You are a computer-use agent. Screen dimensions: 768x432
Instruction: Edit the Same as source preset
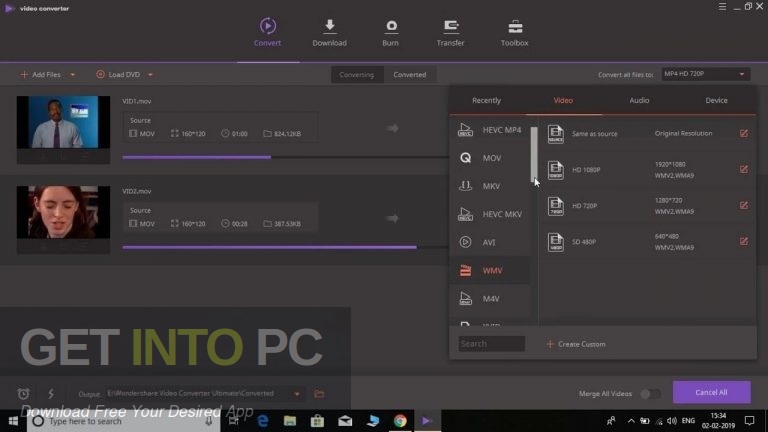coord(744,133)
